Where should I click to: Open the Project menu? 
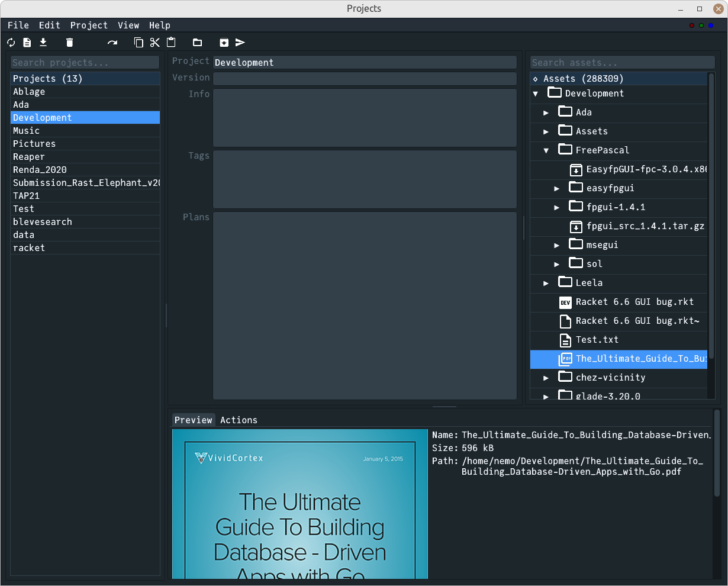pos(89,25)
